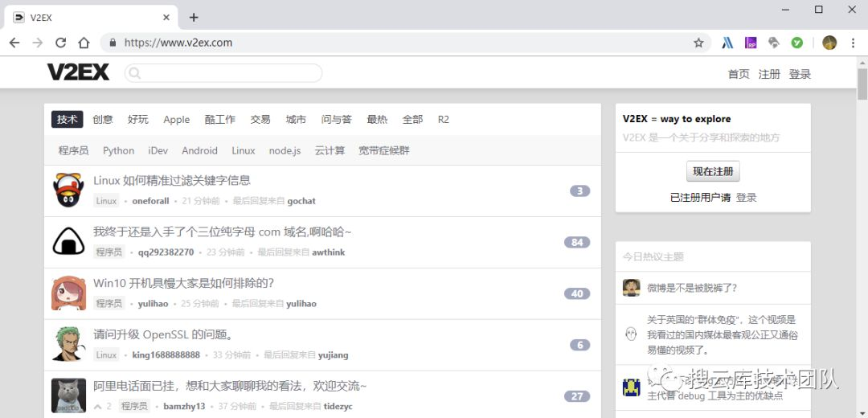This screenshot has width=868, height=418.
Task: Click the 27 reply count badge
Action: point(577,395)
